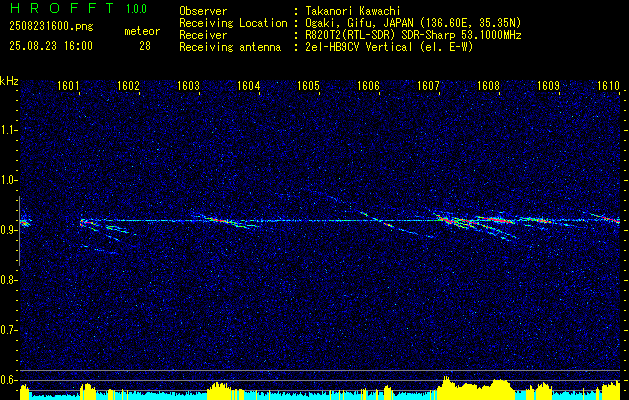Click the Receiving Location field label

click(233, 23)
